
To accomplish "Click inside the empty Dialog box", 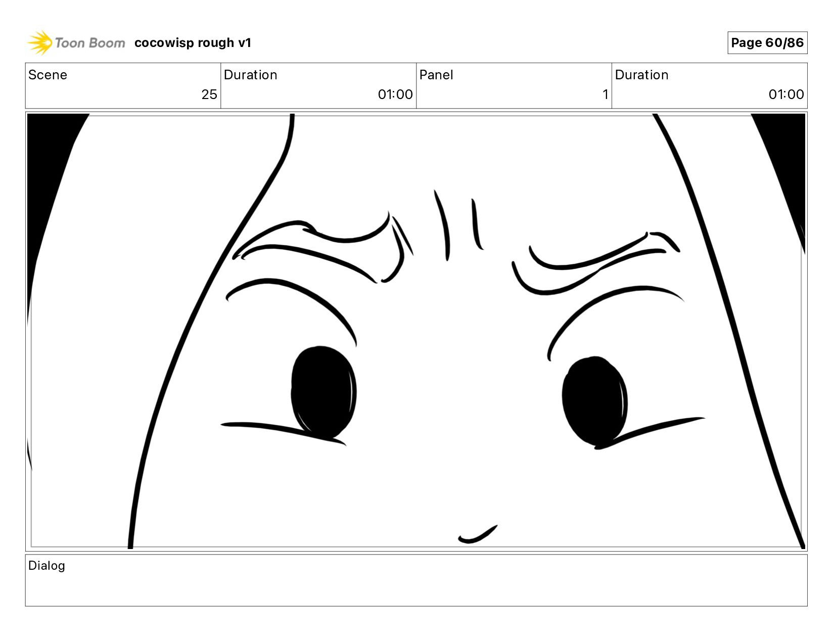I will (416, 580).
